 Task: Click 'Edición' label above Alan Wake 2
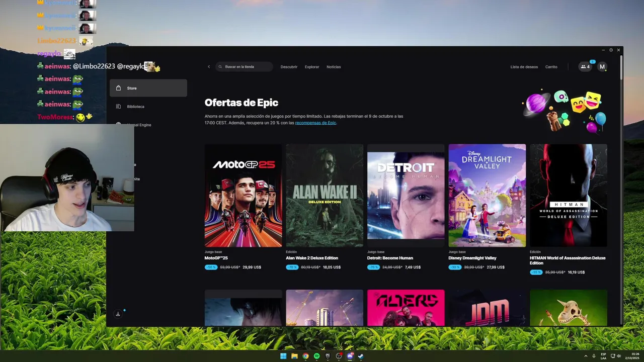tap(291, 252)
